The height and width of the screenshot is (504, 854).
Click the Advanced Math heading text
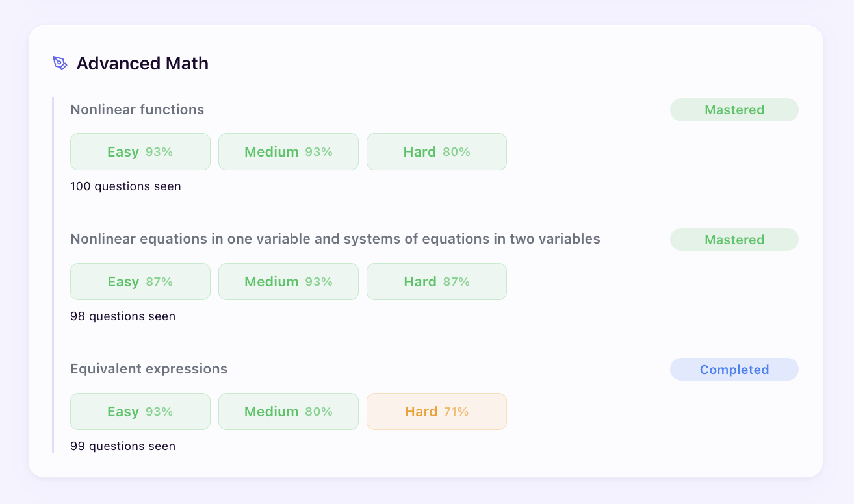tap(142, 63)
